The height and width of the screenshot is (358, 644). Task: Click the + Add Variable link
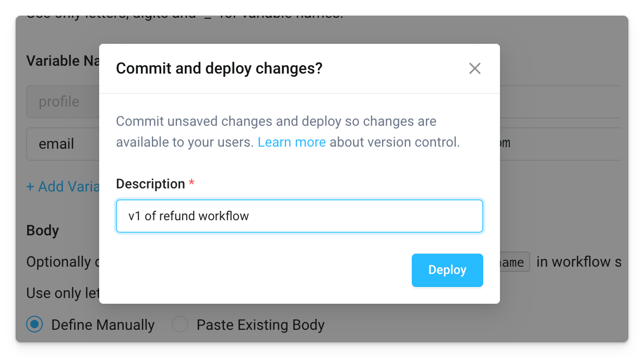click(63, 186)
